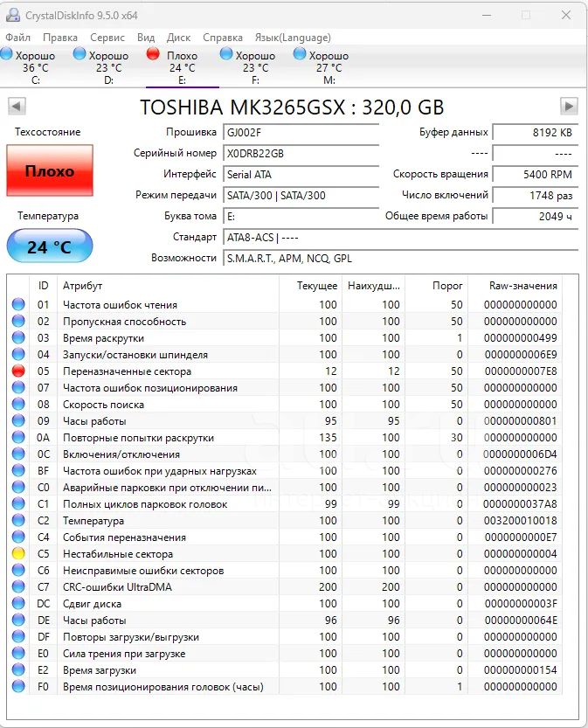Select drive F: disk tab

[256, 66]
